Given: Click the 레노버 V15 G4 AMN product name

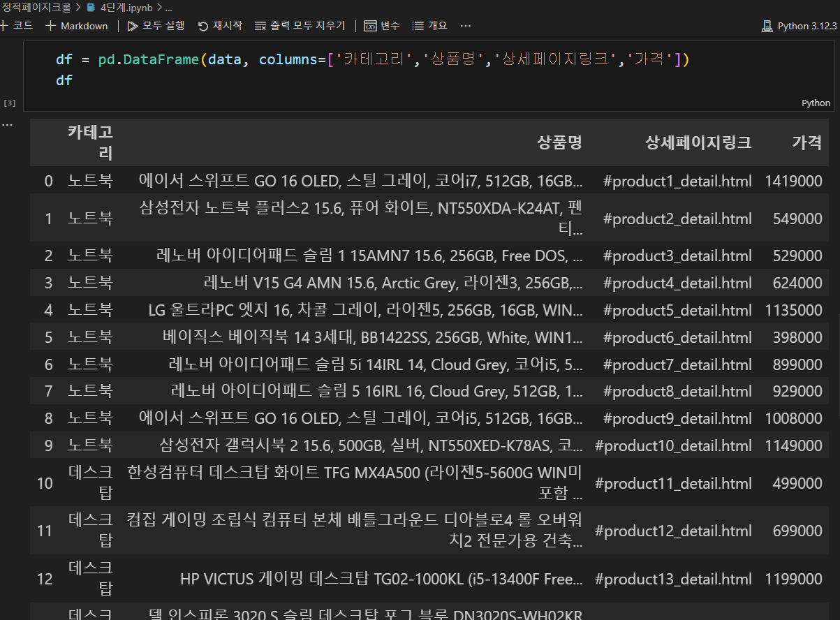Looking at the screenshot, I should point(393,283).
